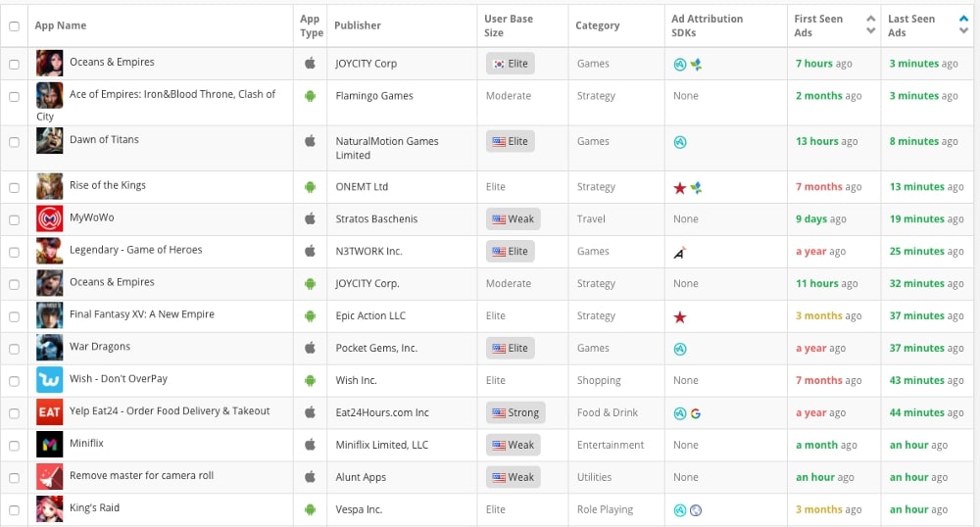Click the red star SDK icon for Final Fantasy XV

click(x=680, y=316)
